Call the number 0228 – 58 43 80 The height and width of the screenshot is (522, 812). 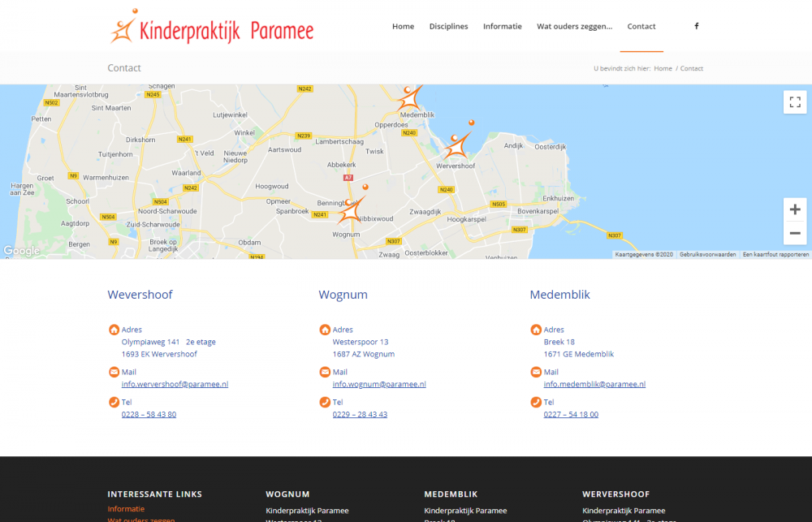click(149, 414)
